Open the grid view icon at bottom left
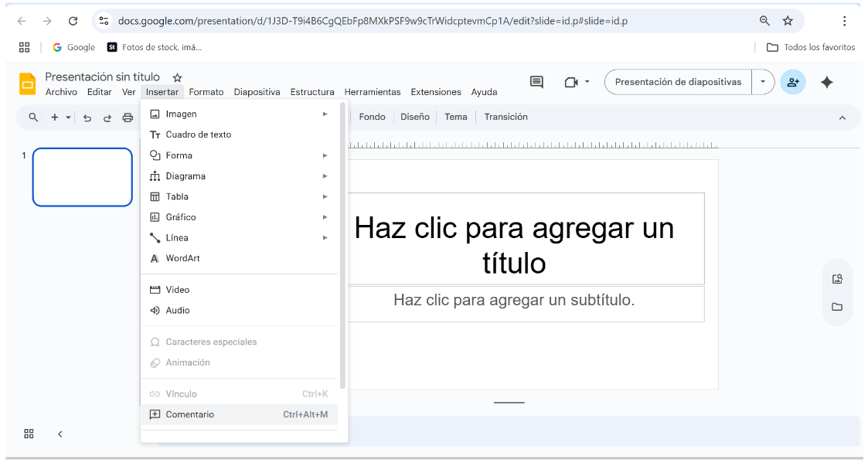868x463 pixels. [x=29, y=434]
